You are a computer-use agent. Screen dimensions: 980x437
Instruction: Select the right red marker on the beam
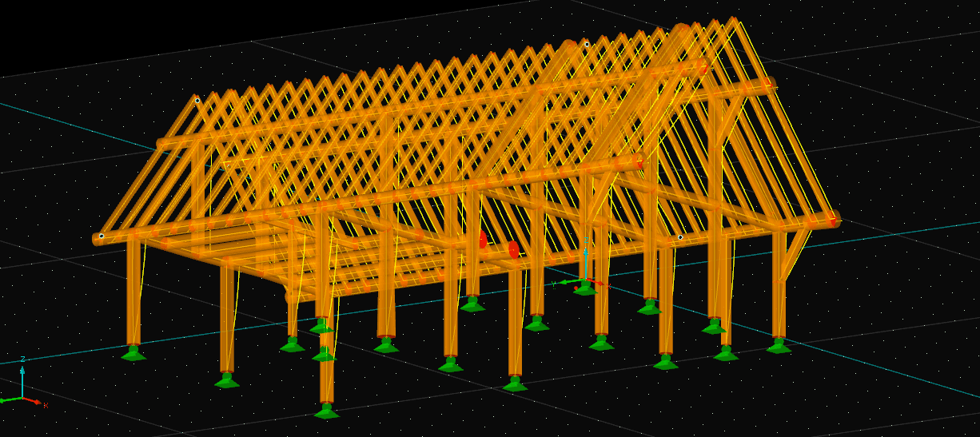pyautogui.click(x=513, y=250)
